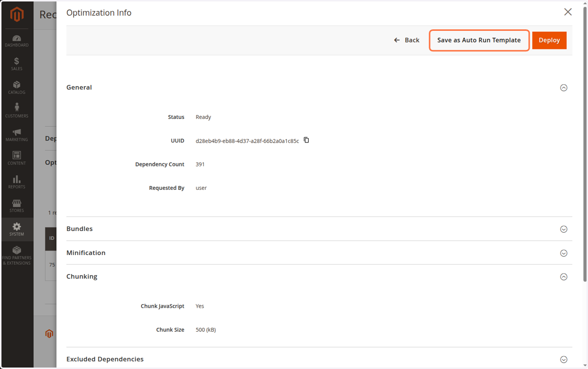
Task: Click the Dependency Count value 391
Action: (x=200, y=164)
